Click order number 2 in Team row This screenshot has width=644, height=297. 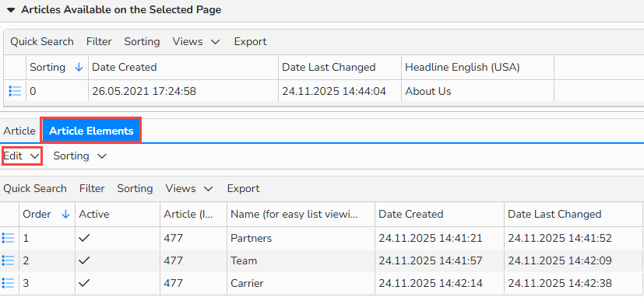[x=26, y=261]
